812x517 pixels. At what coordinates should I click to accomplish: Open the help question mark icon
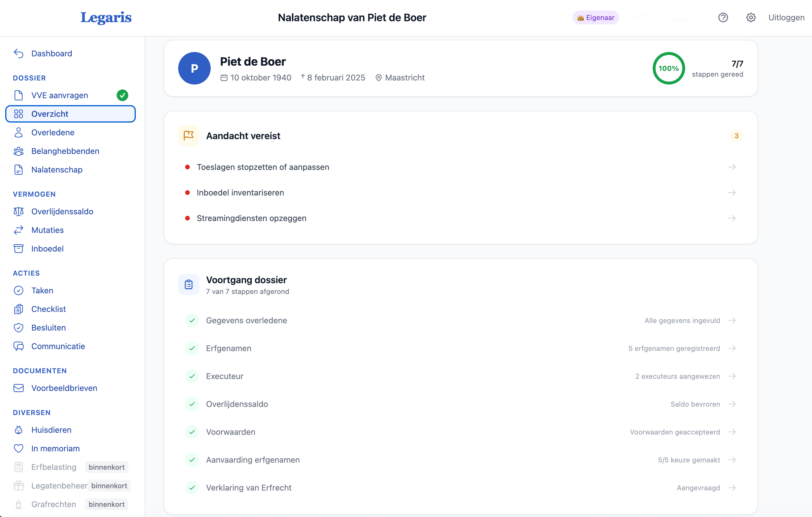coord(723,17)
